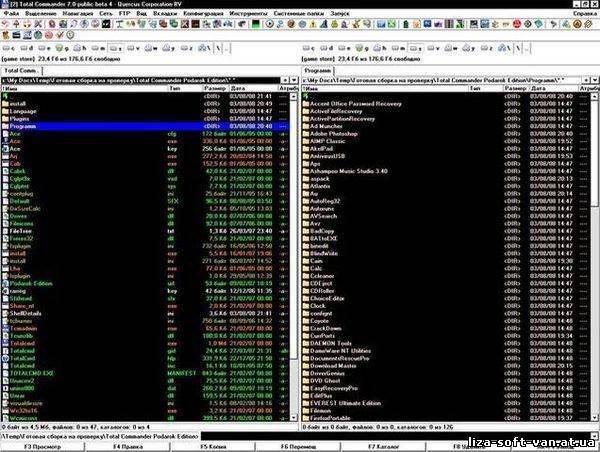Screen dimensions: 600x452
Task: Select the Programm tab in right panel
Action: pos(318,71)
